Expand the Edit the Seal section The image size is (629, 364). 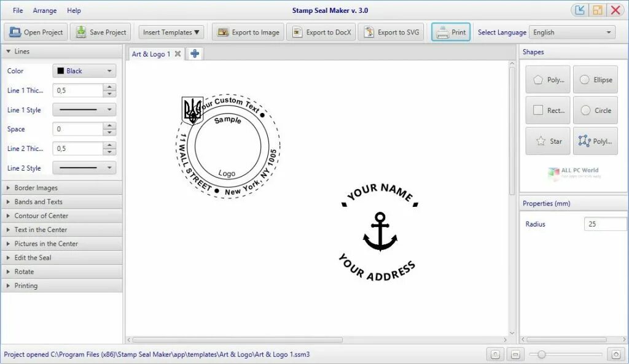(62, 258)
